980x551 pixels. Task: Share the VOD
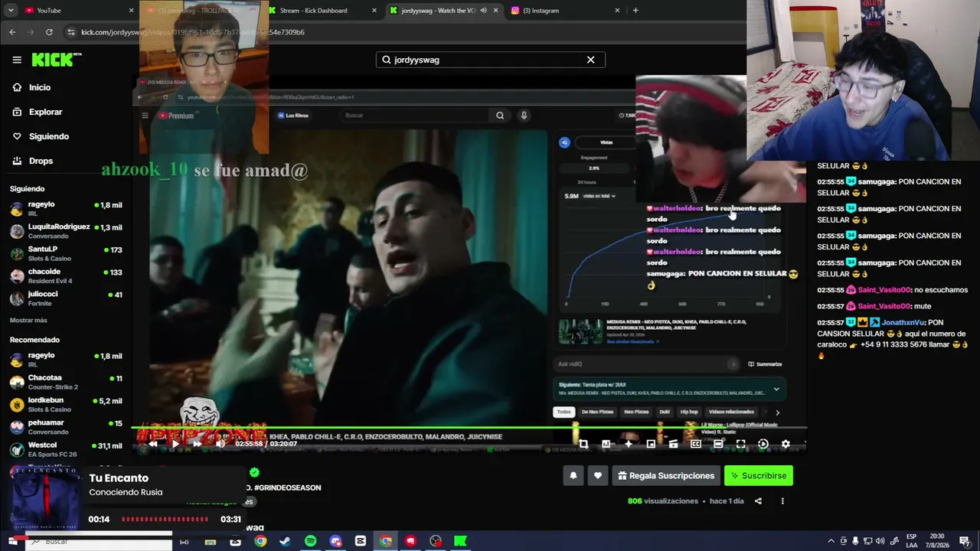point(758,501)
